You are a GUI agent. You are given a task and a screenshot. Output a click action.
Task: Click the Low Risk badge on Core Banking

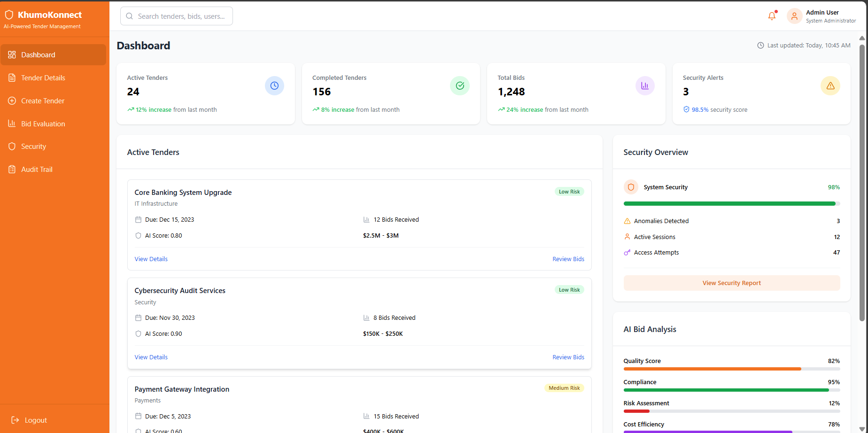[x=569, y=192]
